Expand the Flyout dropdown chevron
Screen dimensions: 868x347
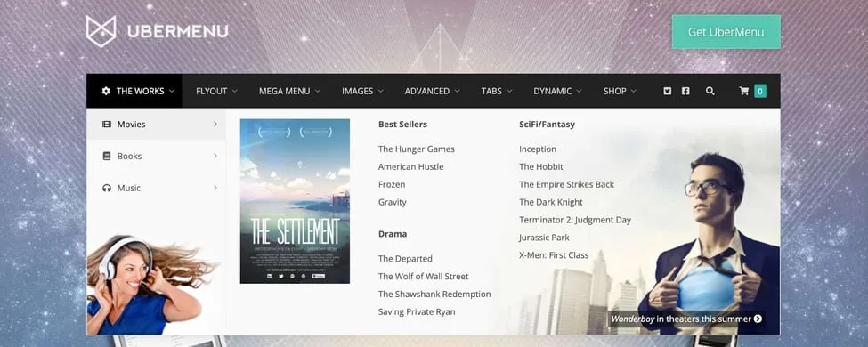[235, 92]
